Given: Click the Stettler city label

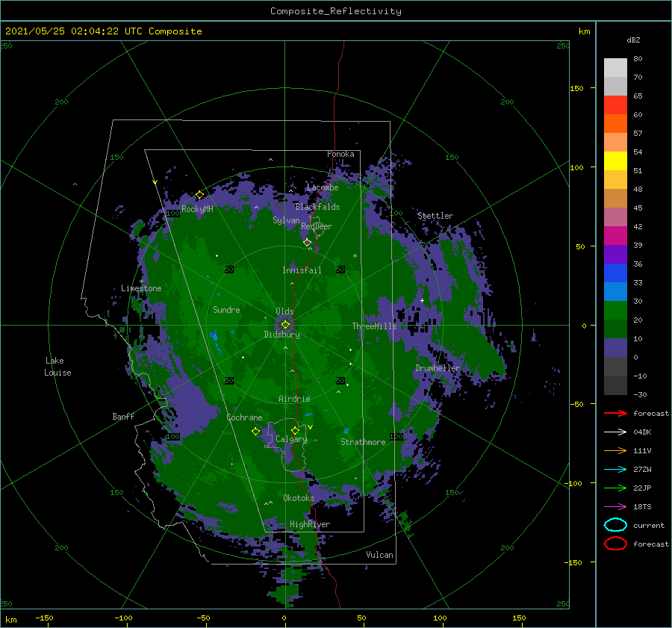Looking at the screenshot, I should coord(435,216).
